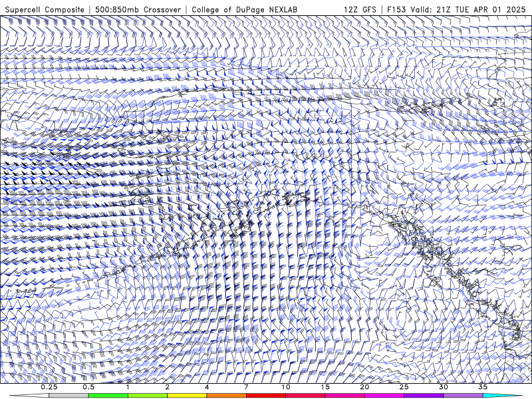Viewport: 532px width, 399px height.
Task: Select the bright green 0.5–1 legend swatch
Action: 108,396
